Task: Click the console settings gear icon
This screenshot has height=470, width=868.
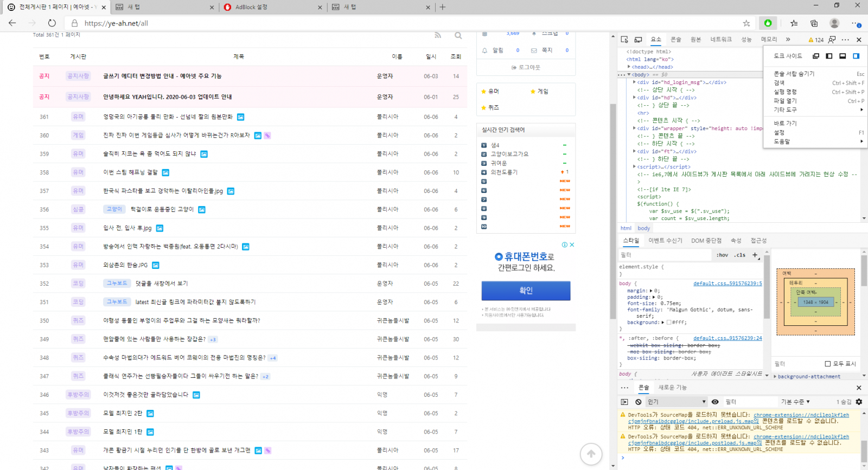Action: pyautogui.click(x=859, y=402)
